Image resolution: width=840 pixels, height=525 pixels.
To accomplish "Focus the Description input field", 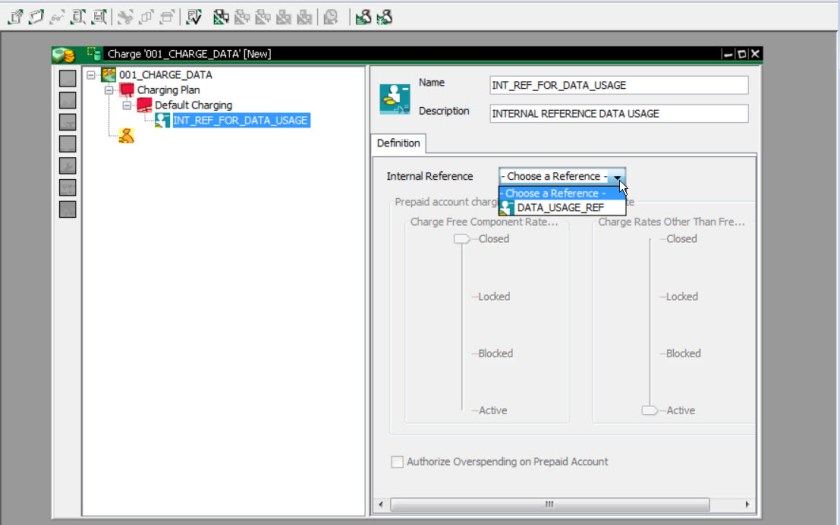I will [619, 114].
